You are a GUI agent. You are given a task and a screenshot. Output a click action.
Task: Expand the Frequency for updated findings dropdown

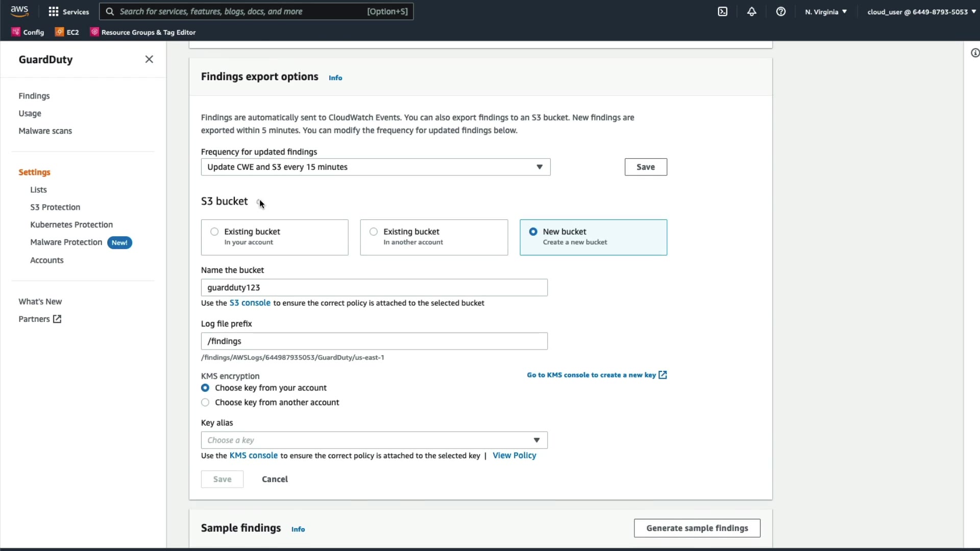click(375, 167)
